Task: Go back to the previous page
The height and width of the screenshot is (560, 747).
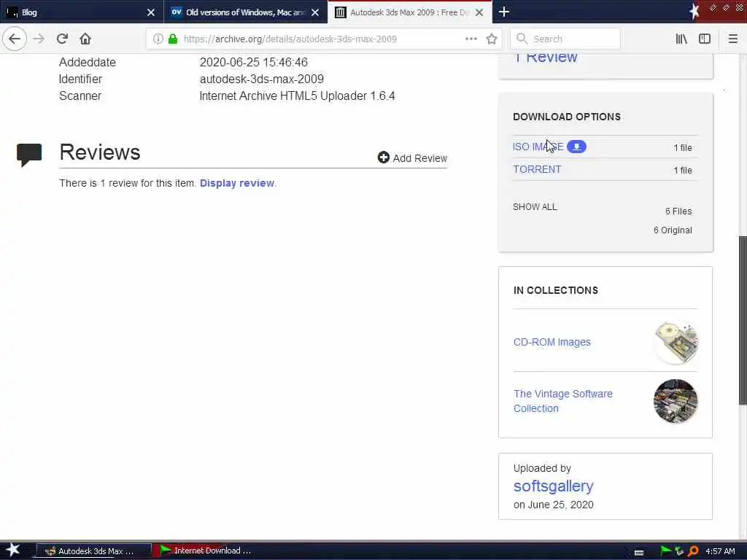Action: 15,39
